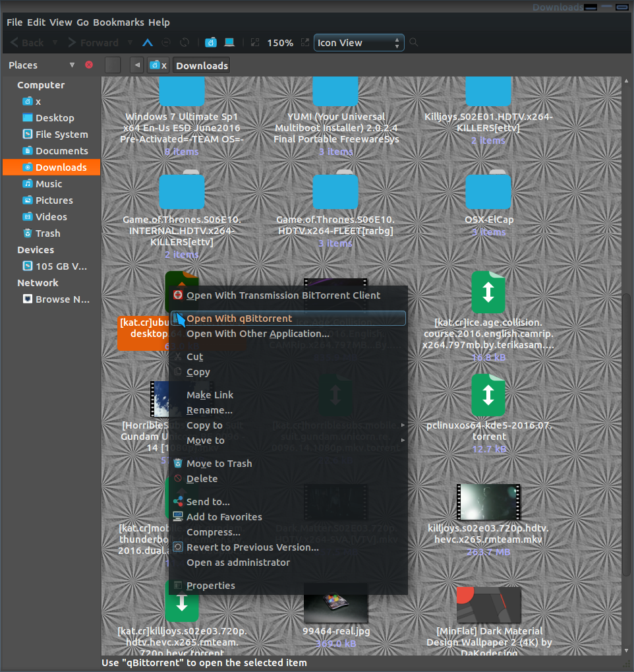Click the vertical scrollbar of file view

pos(626,435)
